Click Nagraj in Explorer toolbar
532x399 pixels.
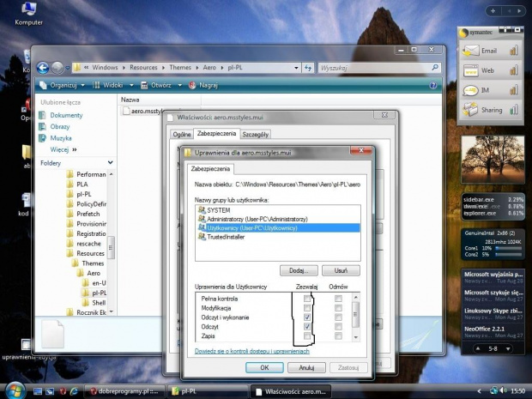[203, 85]
